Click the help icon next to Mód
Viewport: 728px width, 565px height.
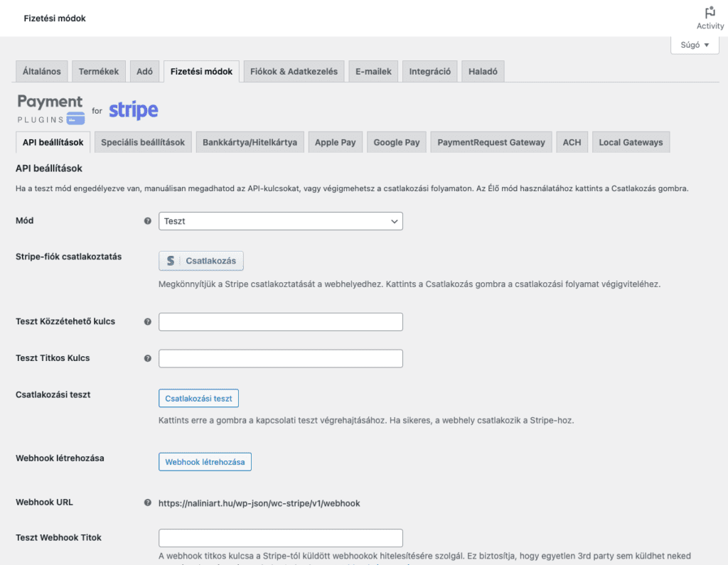tap(148, 221)
